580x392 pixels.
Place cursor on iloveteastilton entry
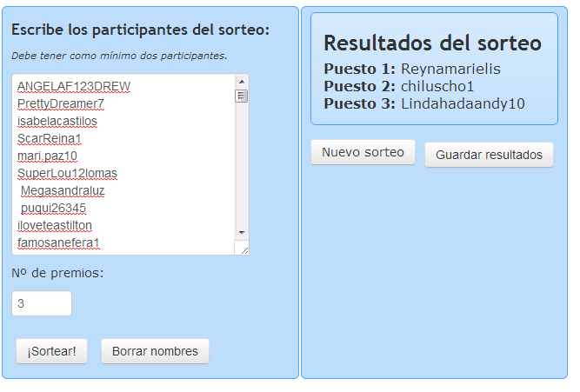(55, 225)
